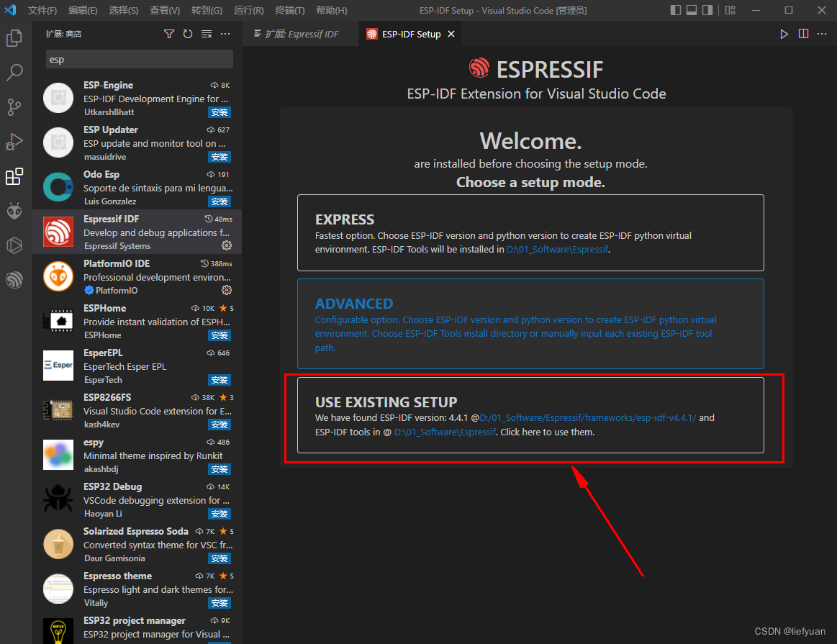The width and height of the screenshot is (837, 644).
Task: Install the ESP Updater extension
Action: point(220,157)
